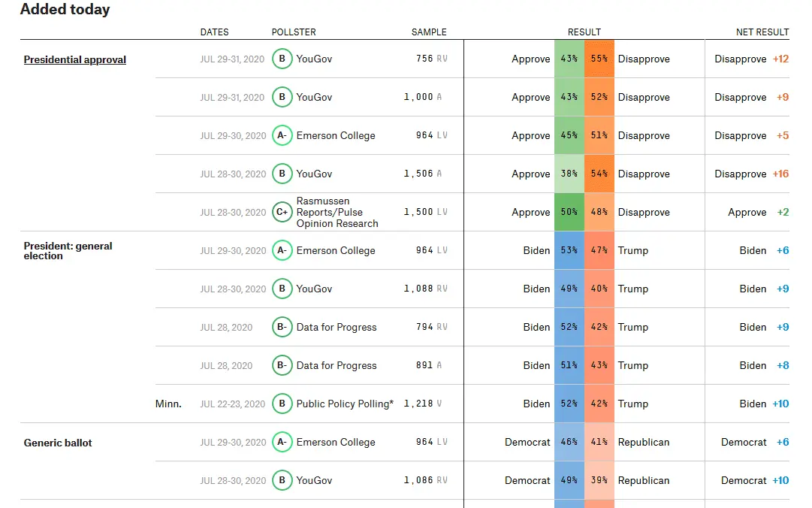Click the B badge for the 756-sample YouGov poll
This screenshot has width=812, height=508.
282,59
